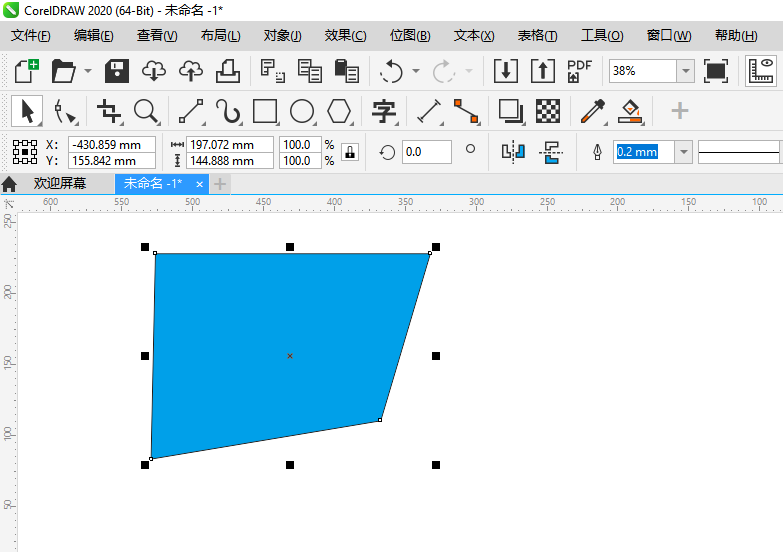
Task: Open the 效果 menu
Action: 345,36
